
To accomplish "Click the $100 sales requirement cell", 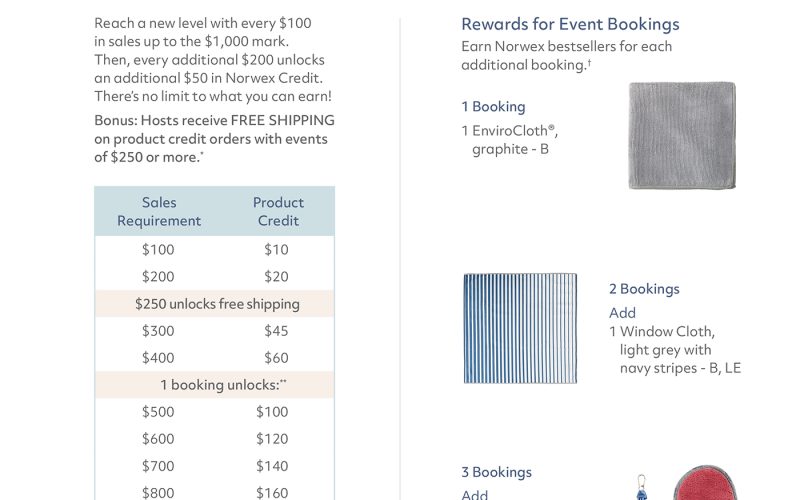I will pos(158,249).
